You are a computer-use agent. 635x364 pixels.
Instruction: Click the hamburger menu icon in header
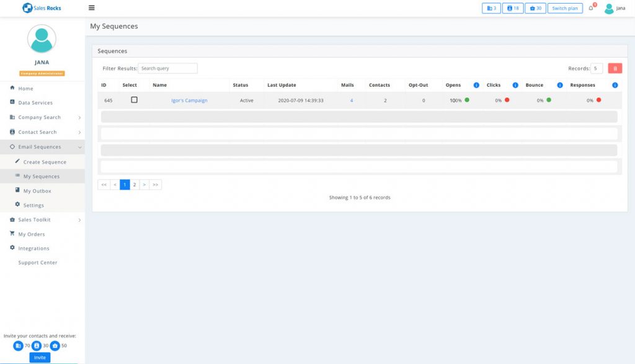click(x=92, y=8)
